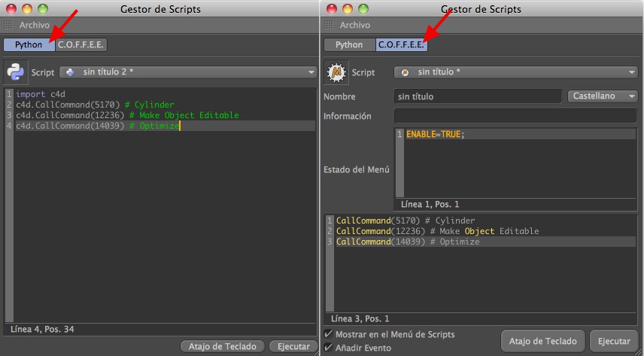Click the ENABLE=TRUE line in Estado del Menú

(x=436, y=134)
